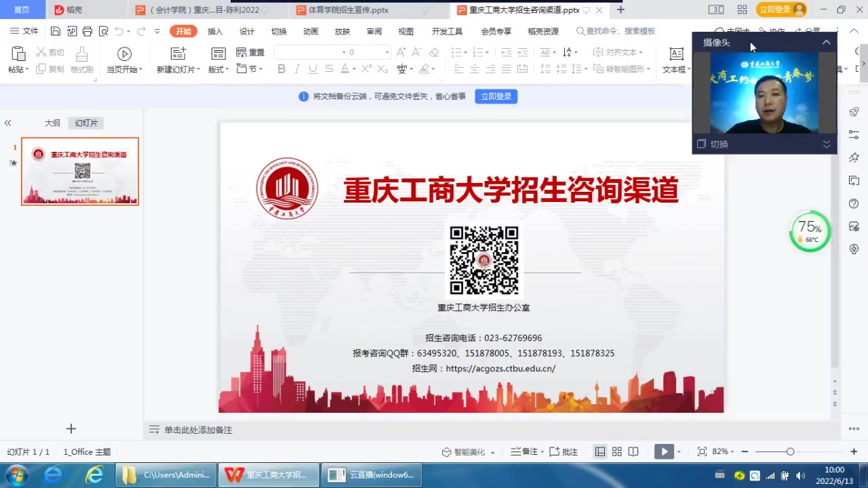Open the Animation (动画) tab
Screen dimensions: 868x488
(x=311, y=31)
